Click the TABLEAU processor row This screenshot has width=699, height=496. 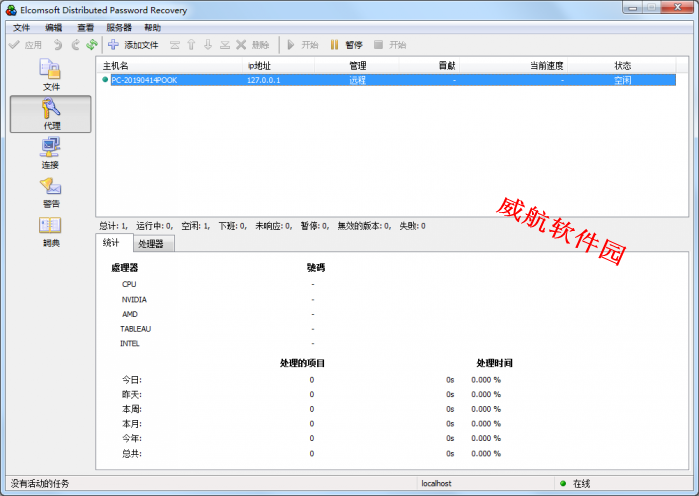[136, 329]
